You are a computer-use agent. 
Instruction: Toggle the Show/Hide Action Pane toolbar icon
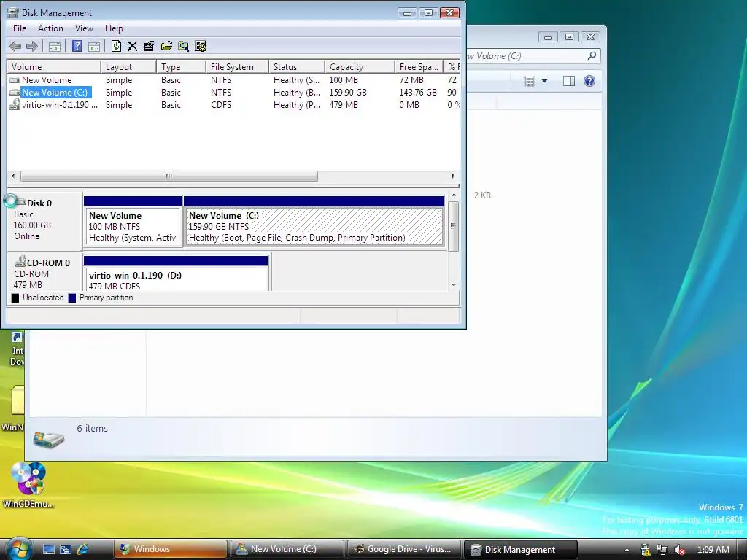tap(94, 46)
